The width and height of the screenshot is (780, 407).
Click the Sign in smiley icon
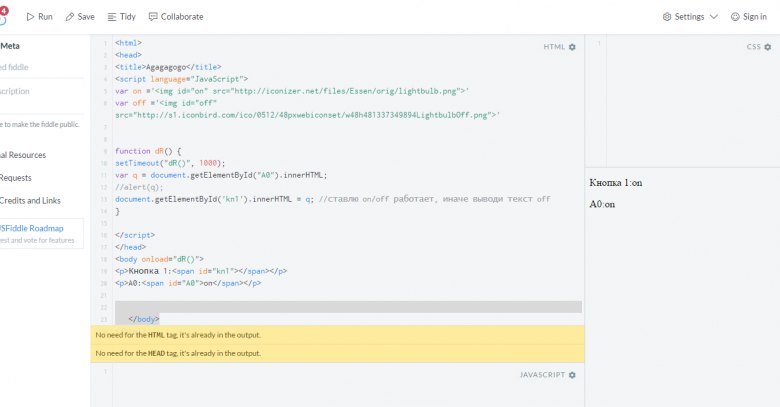pos(735,17)
